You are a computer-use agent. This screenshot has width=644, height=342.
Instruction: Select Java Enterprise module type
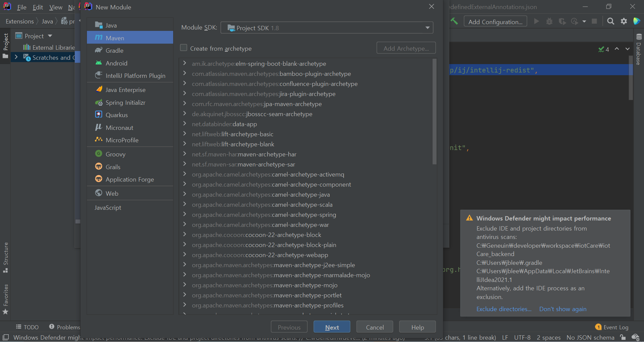coord(130,90)
